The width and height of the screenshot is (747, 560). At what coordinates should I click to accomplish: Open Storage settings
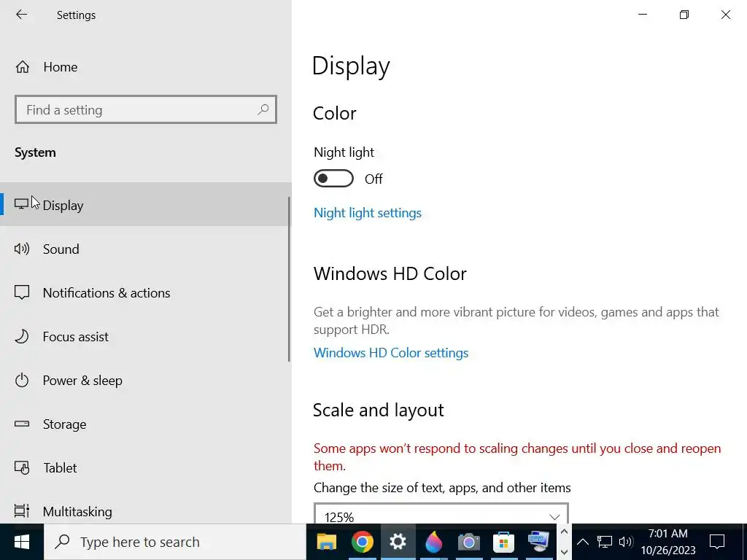pyautogui.click(x=146, y=424)
